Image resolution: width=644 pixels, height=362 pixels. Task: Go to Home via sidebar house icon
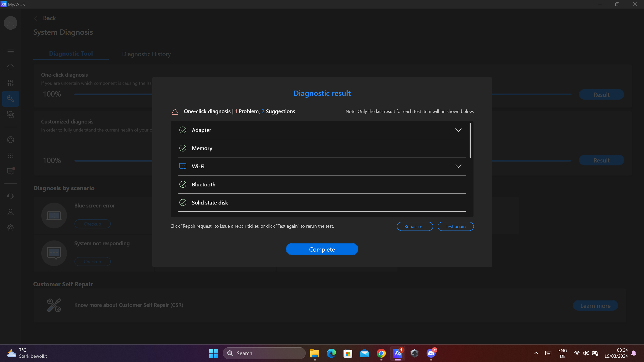click(11, 67)
